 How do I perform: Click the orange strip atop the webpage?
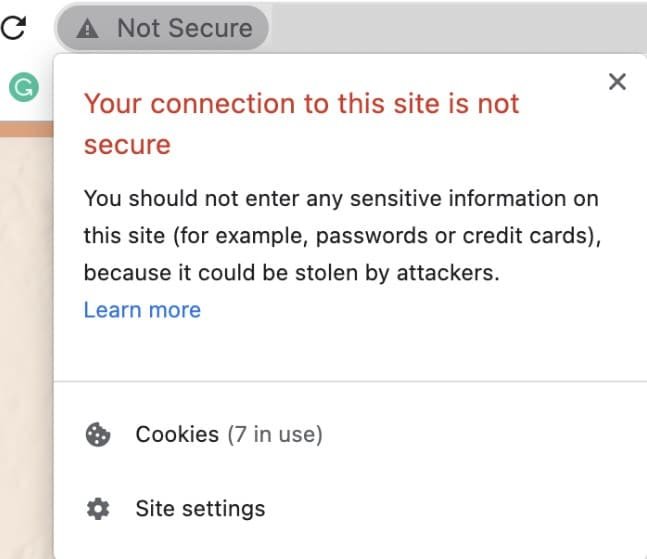coord(25,130)
